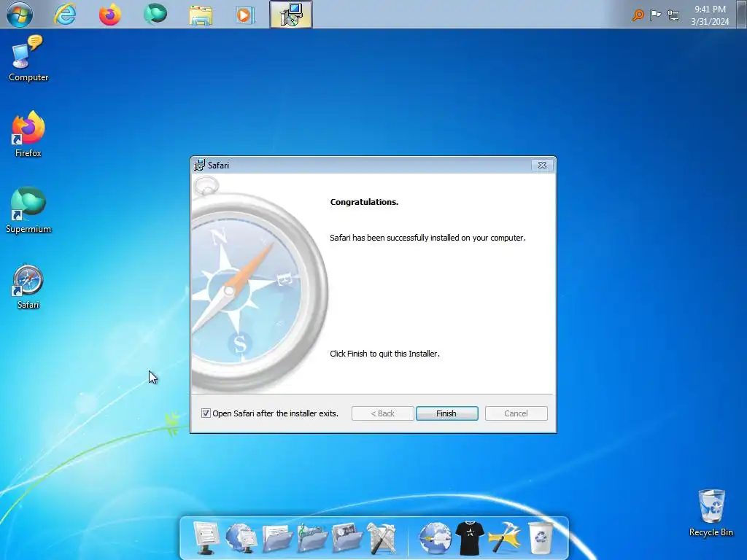Click the Finish button
Screen dimensions: 747x560
pos(447,413)
